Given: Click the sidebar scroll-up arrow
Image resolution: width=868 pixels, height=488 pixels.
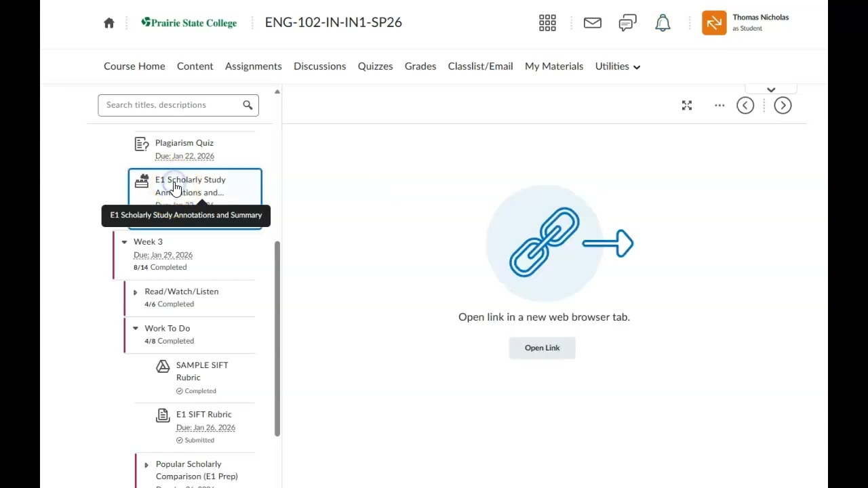Looking at the screenshot, I should (x=277, y=91).
